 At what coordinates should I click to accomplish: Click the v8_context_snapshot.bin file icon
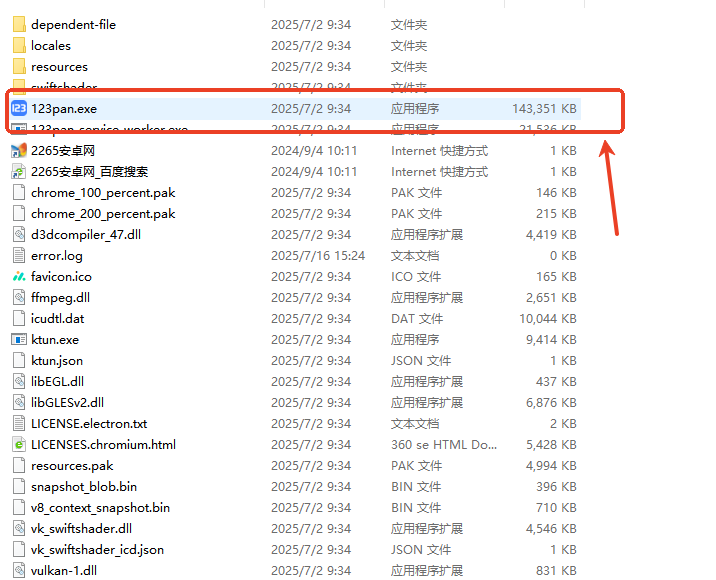pyautogui.click(x=19, y=508)
